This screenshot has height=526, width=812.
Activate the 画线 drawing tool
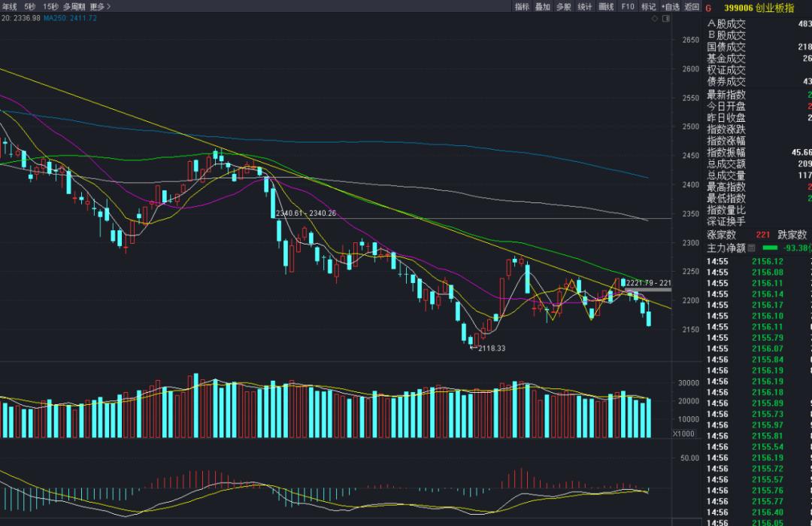(x=606, y=7)
